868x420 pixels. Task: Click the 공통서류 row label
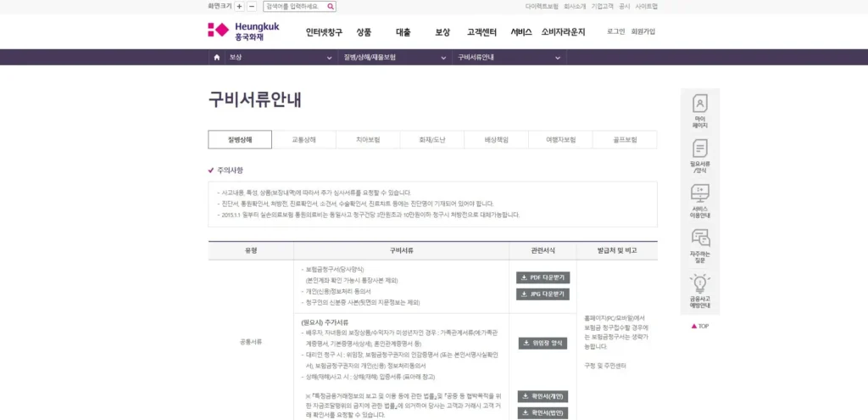(251, 342)
